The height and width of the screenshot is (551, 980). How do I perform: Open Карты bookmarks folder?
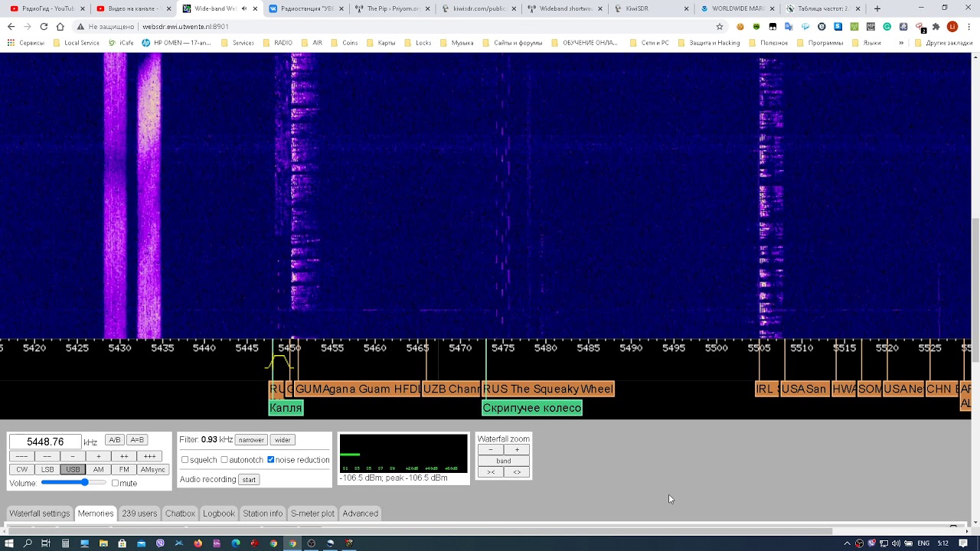(381, 43)
